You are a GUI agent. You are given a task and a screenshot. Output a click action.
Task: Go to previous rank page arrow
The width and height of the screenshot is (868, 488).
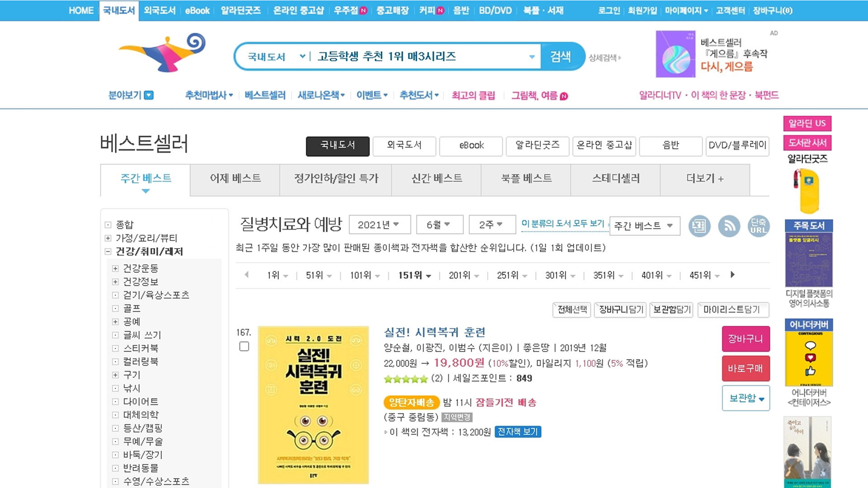click(x=247, y=275)
